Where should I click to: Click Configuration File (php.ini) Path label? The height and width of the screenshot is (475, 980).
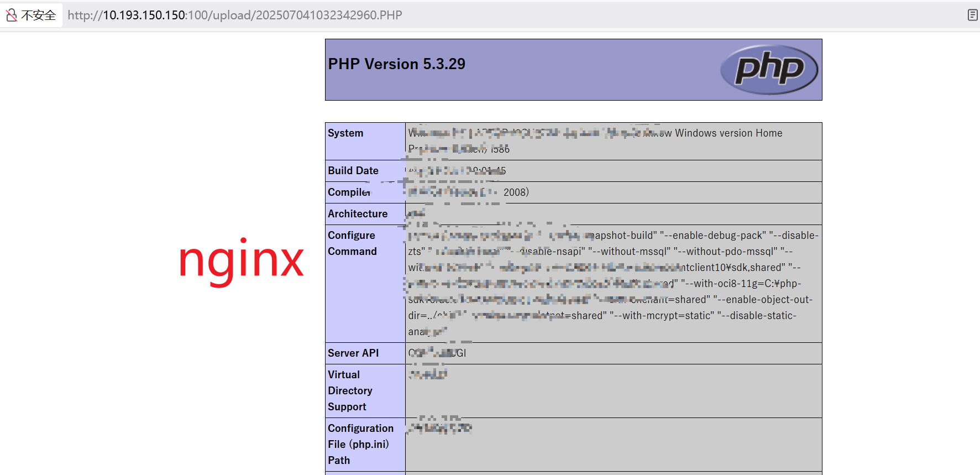coord(360,444)
